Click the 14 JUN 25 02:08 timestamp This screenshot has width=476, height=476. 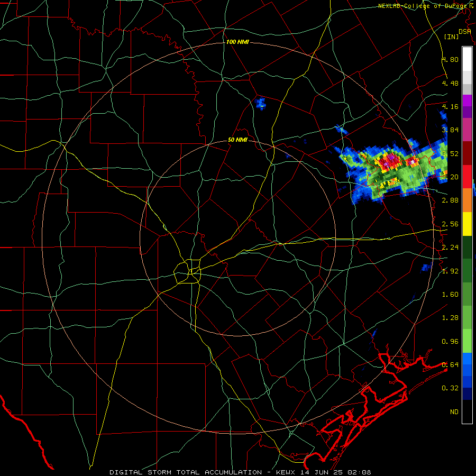[336, 472]
